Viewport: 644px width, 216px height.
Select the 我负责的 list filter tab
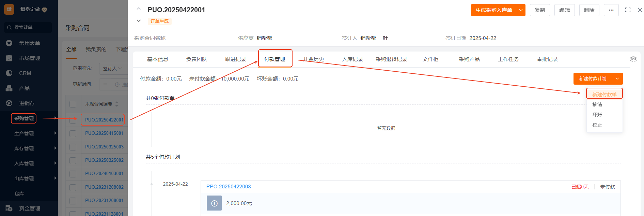click(96, 49)
